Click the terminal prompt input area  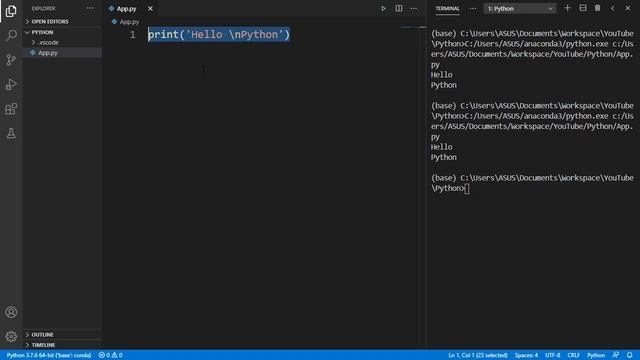point(468,189)
